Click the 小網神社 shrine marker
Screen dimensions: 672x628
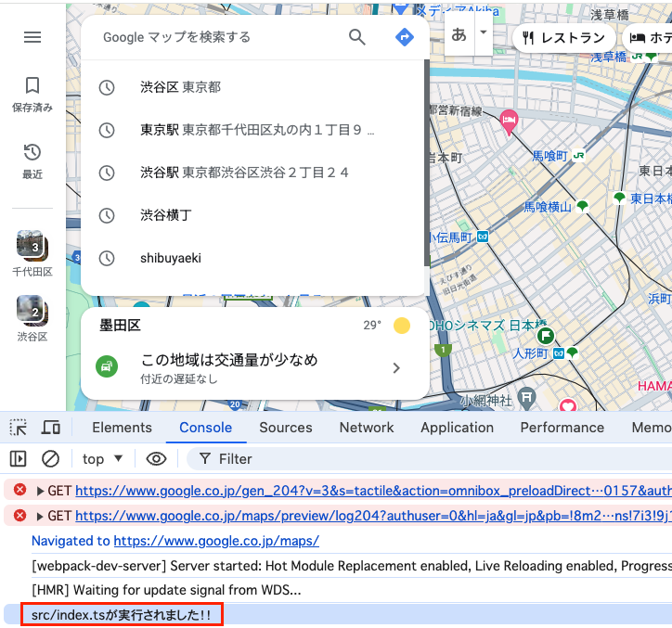(x=526, y=398)
